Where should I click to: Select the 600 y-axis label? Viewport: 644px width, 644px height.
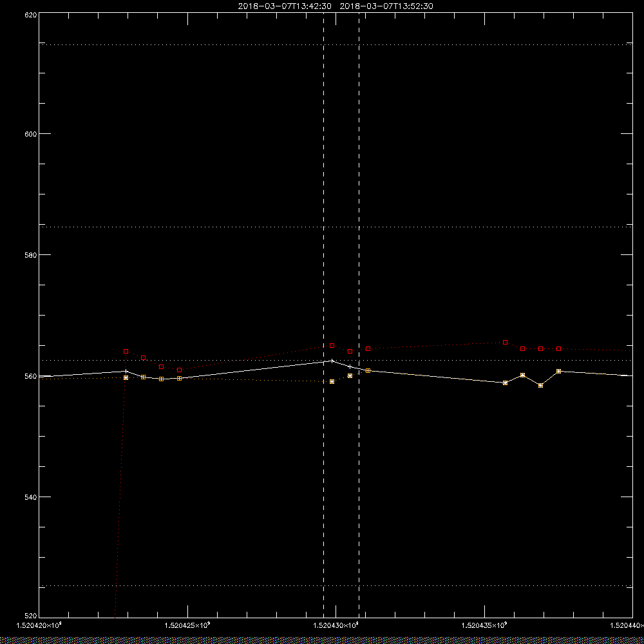(x=31, y=134)
